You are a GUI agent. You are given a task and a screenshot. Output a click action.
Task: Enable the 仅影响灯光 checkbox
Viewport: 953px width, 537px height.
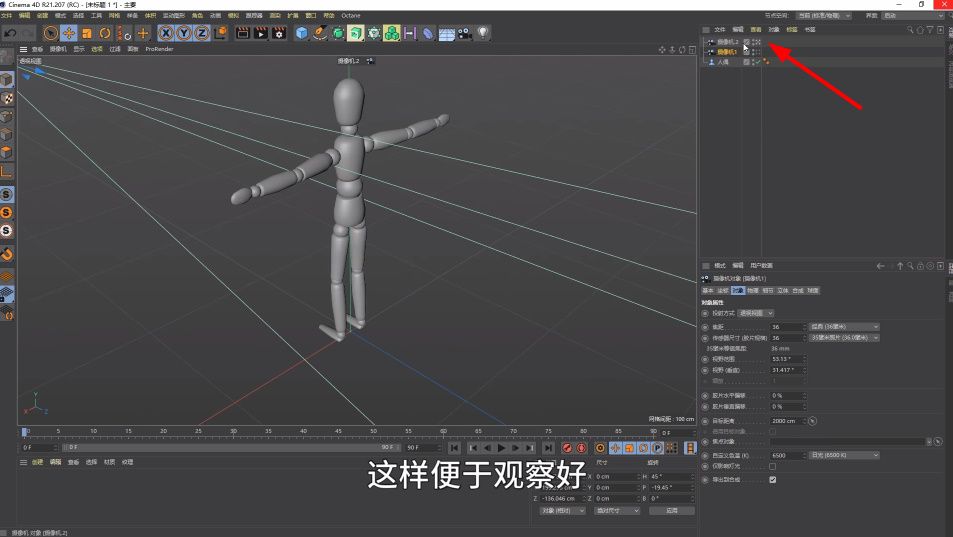click(x=772, y=467)
